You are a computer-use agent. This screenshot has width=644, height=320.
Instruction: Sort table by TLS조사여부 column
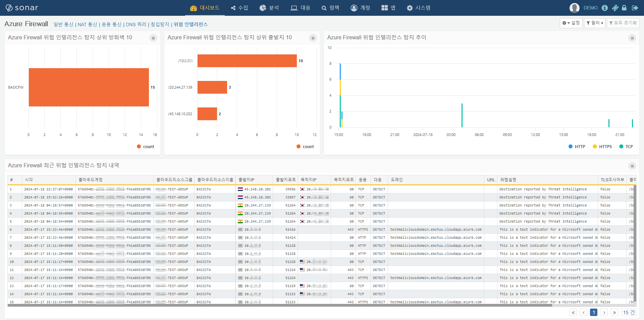click(612, 180)
